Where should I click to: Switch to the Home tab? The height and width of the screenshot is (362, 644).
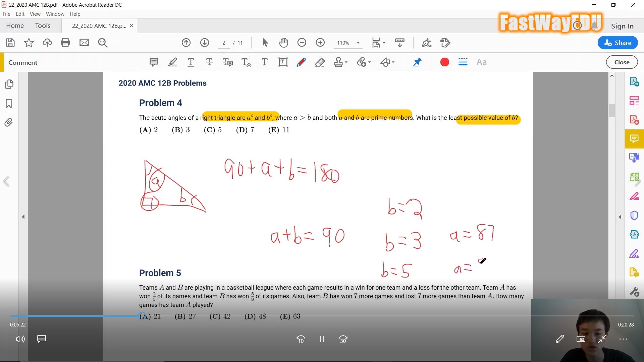[15, 25]
